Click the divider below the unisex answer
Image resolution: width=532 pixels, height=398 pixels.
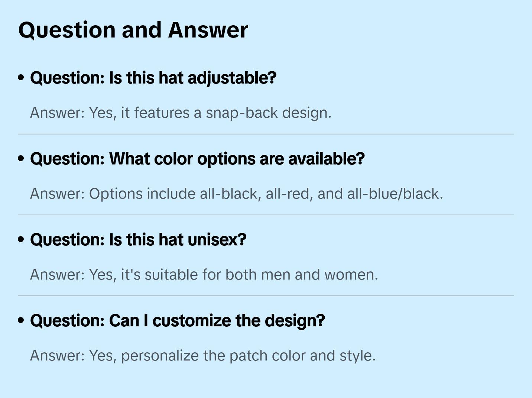(x=266, y=296)
